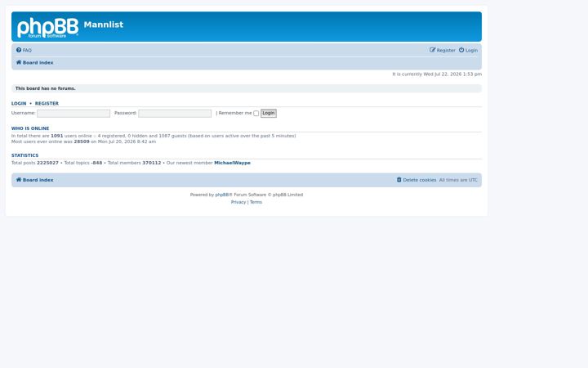Viewport: 588px width, 368px height.
Task: Open newest member MichaelWaype profile
Action: point(232,163)
